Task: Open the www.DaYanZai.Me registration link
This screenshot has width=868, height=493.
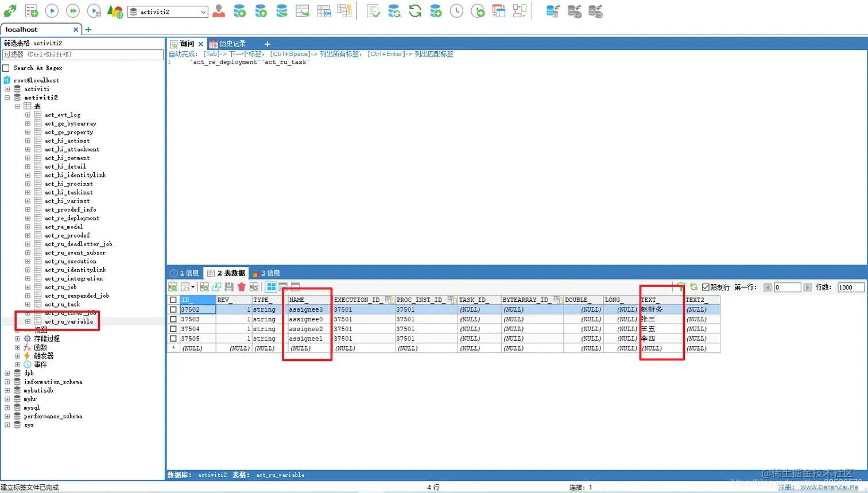Action: pyautogui.click(x=829, y=487)
